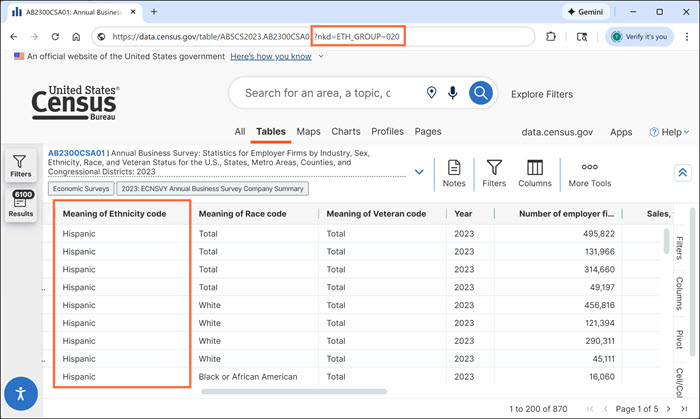The height and width of the screenshot is (419, 700).
Task: Go to next page arrow
Action: [x=668, y=409]
